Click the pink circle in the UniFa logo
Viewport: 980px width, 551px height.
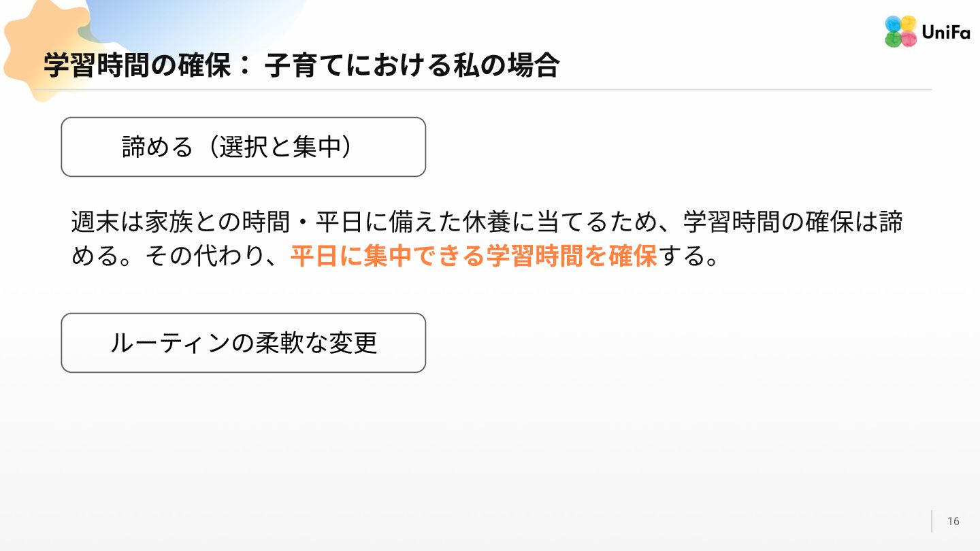coord(909,39)
